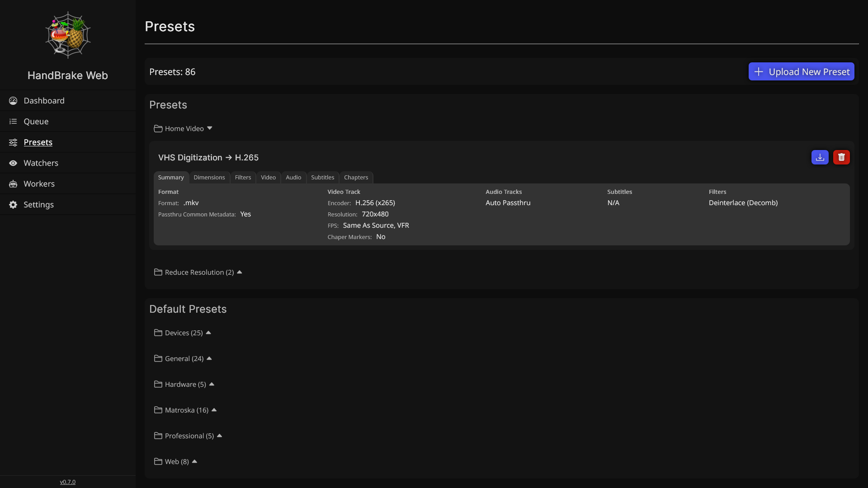Click the Hardware (5) label
This screenshot has height=488, width=868.
click(185, 385)
